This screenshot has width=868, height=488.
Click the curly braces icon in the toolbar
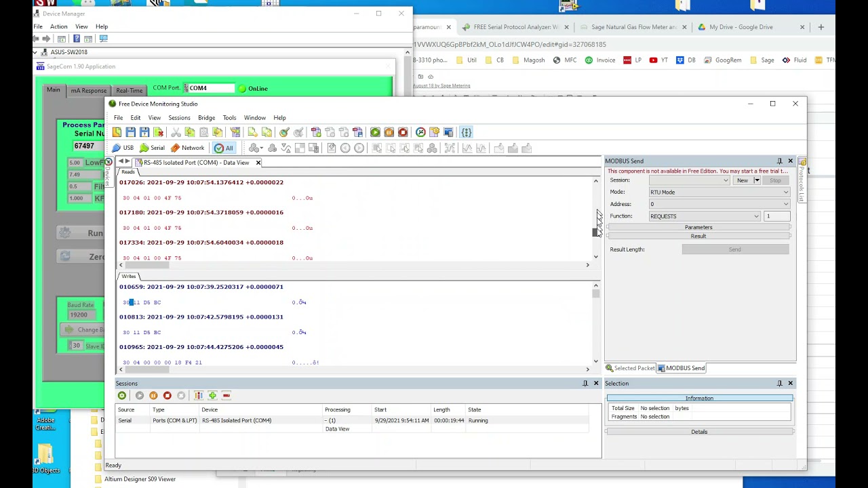point(467,132)
